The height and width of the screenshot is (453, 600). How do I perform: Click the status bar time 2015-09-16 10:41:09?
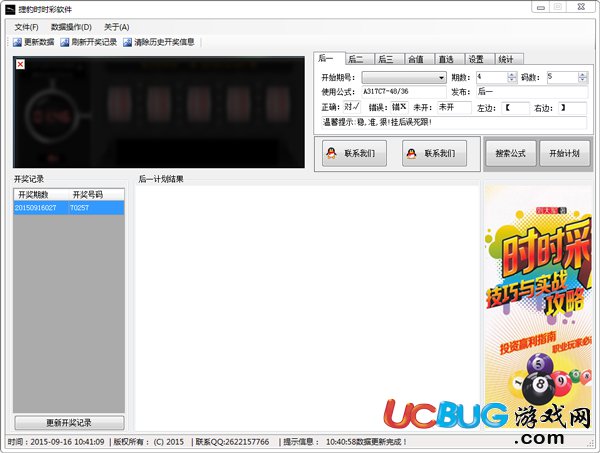56,442
